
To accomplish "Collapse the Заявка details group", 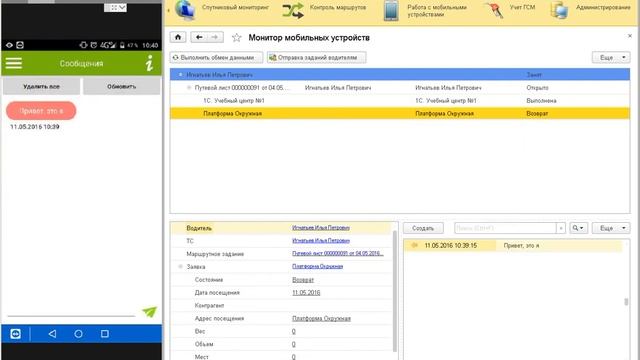I will pyautogui.click(x=180, y=267).
